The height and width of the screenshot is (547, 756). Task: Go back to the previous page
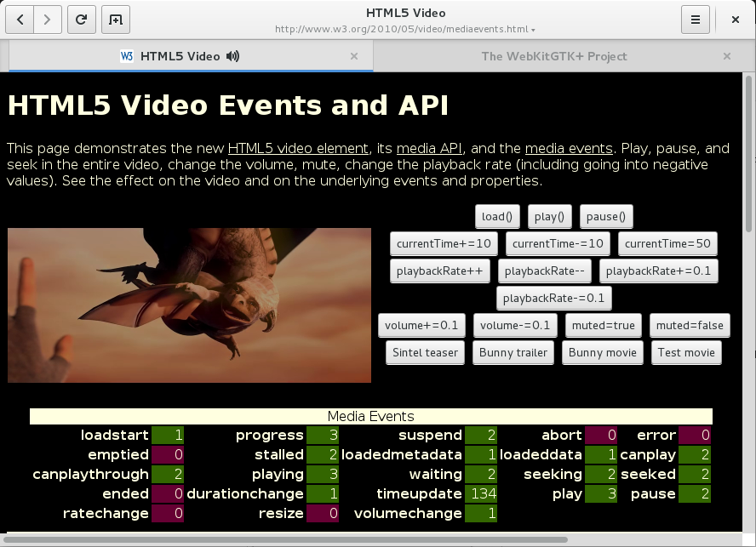pos(20,20)
